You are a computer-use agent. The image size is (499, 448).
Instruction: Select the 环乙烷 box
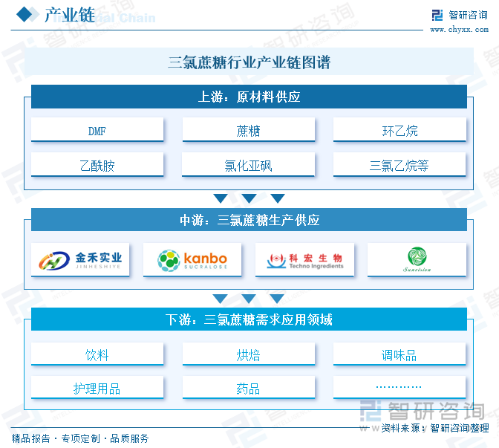point(399,130)
